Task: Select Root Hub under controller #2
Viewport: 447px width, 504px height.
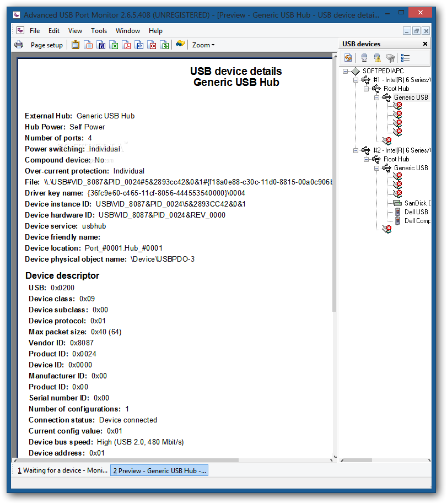Action: point(396,159)
